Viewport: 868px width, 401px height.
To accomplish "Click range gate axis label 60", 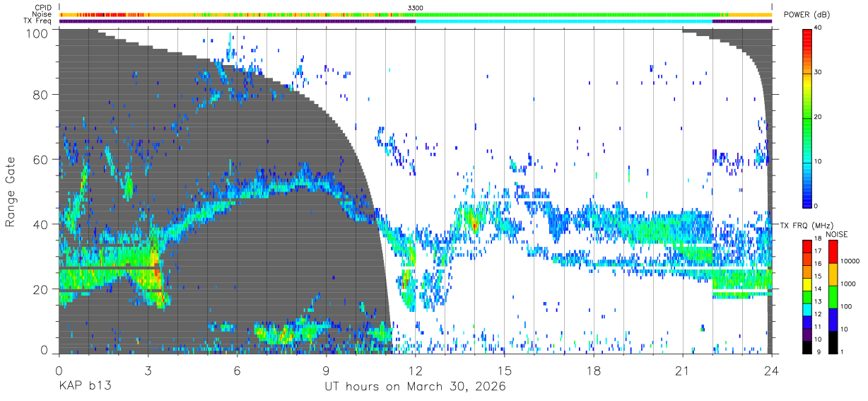I will 40,159.
